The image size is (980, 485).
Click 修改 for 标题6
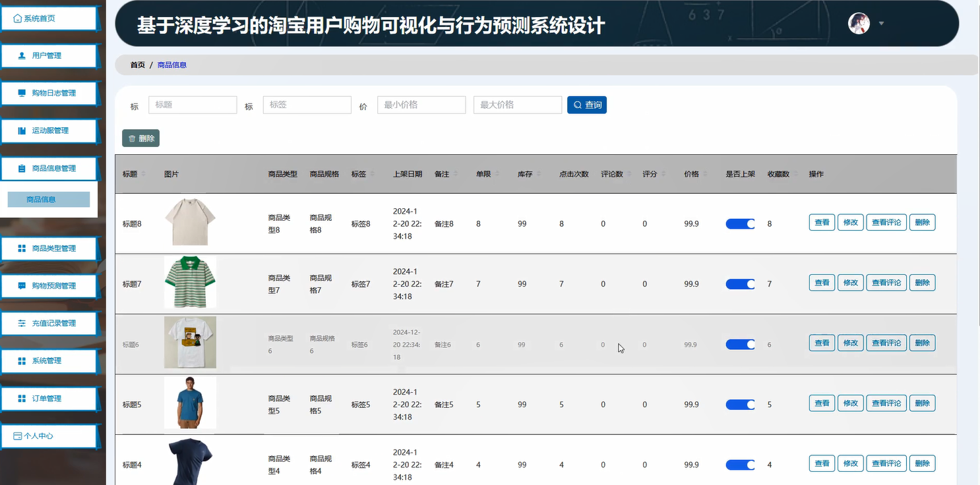coord(850,343)
